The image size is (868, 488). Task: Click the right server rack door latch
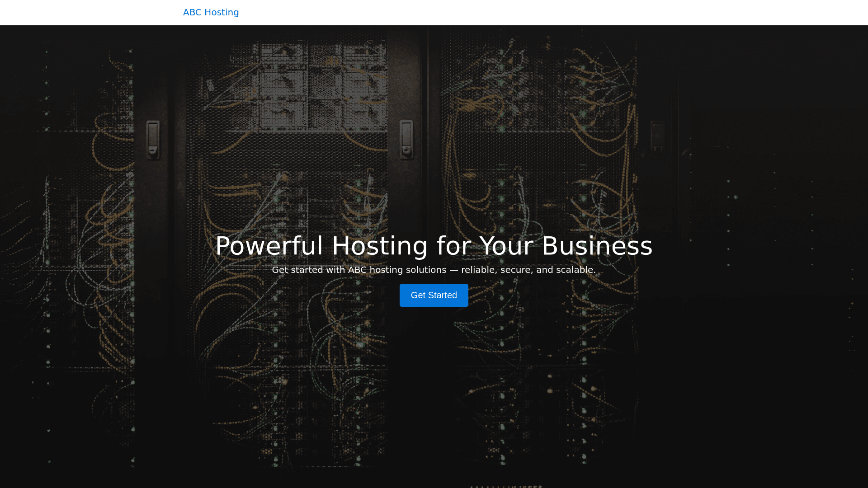coord(657,139)
